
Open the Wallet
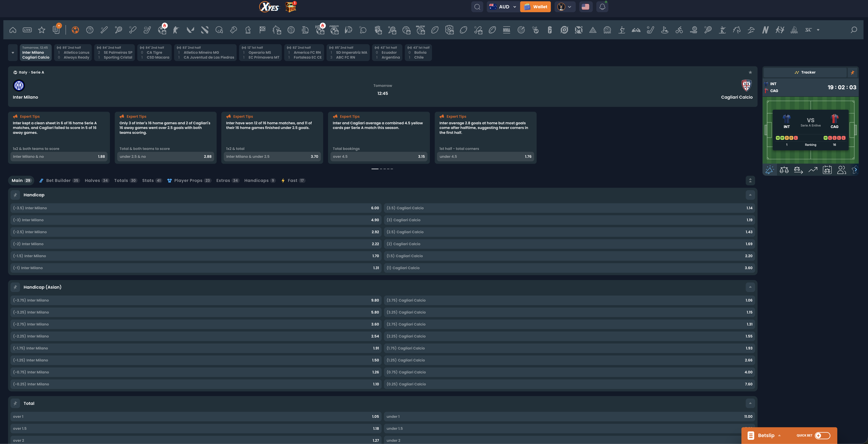(535, 7)
